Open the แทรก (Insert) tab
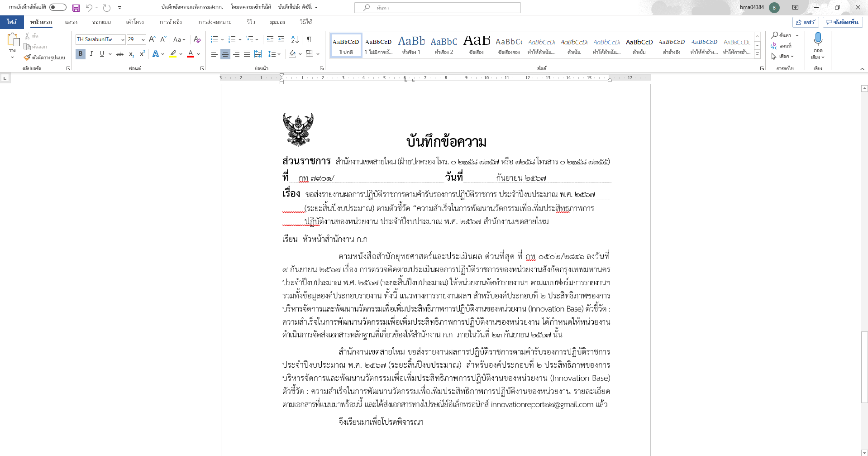 point(71,22)
